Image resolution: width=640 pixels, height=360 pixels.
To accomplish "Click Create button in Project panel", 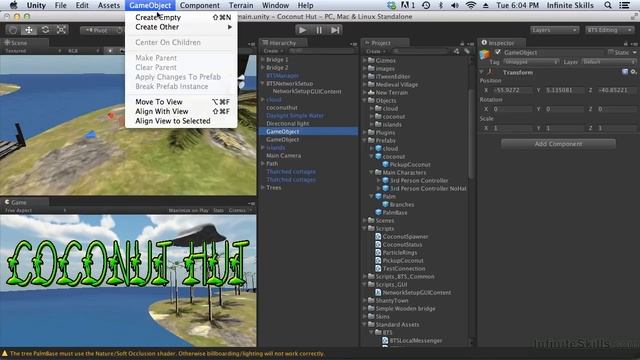I will tap(375, 51).
